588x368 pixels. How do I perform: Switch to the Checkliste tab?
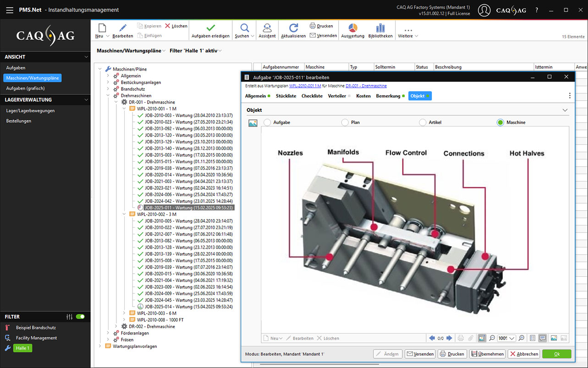312,96
